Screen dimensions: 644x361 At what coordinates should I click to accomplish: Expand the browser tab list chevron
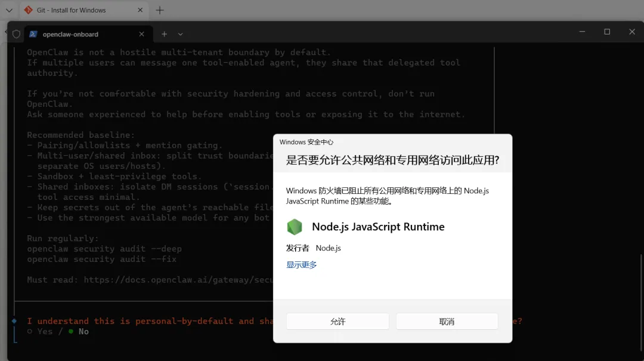(9, 10)
